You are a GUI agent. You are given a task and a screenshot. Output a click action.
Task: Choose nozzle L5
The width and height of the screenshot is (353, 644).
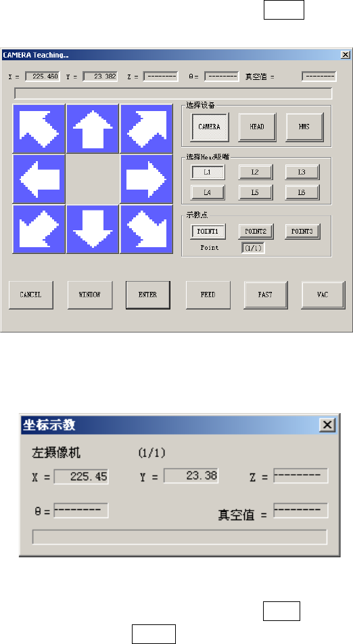point(256,192)
